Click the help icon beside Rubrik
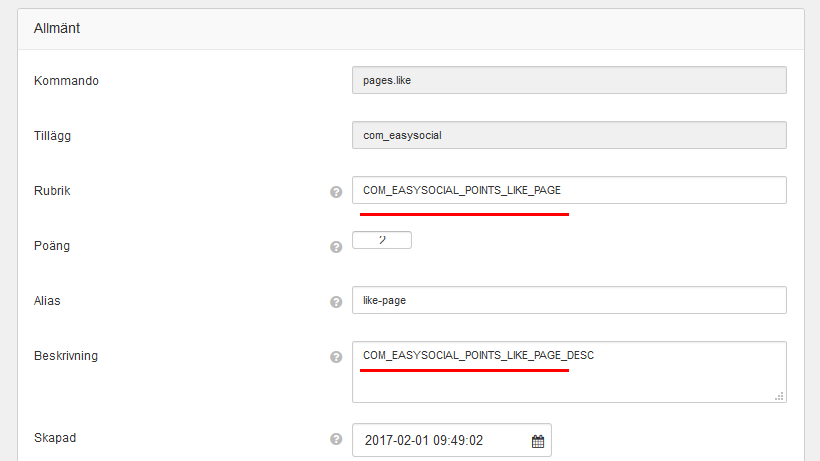820x461 pixels. coord(336,192)
